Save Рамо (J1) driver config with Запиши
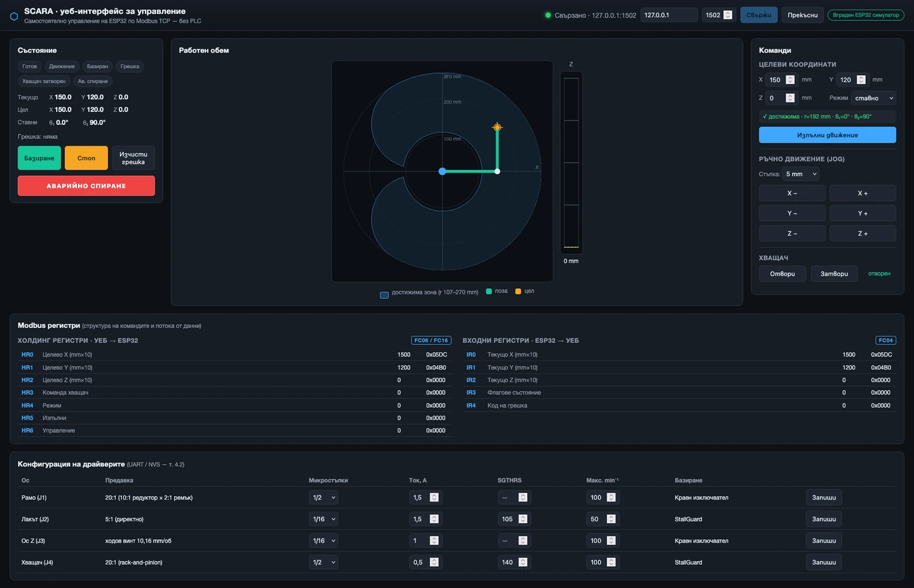Image resolution: width=914 pixels, height=588 pixels. point(824,498)
